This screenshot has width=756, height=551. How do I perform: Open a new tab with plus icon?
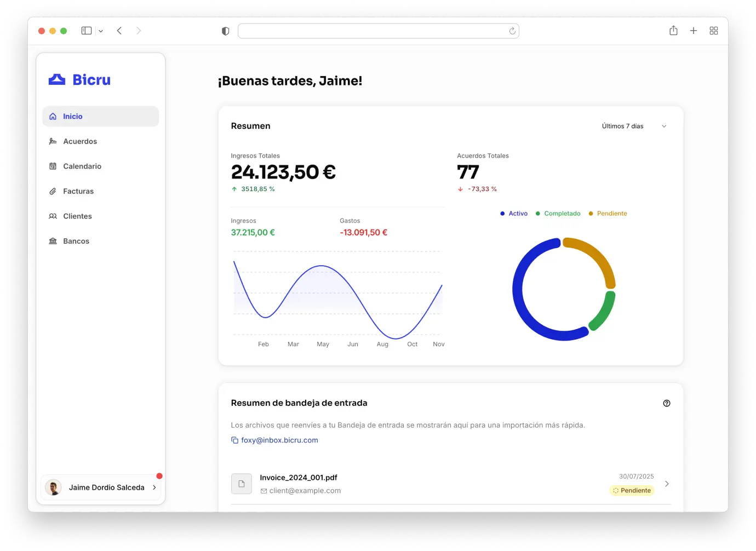(x=694, y=31)
